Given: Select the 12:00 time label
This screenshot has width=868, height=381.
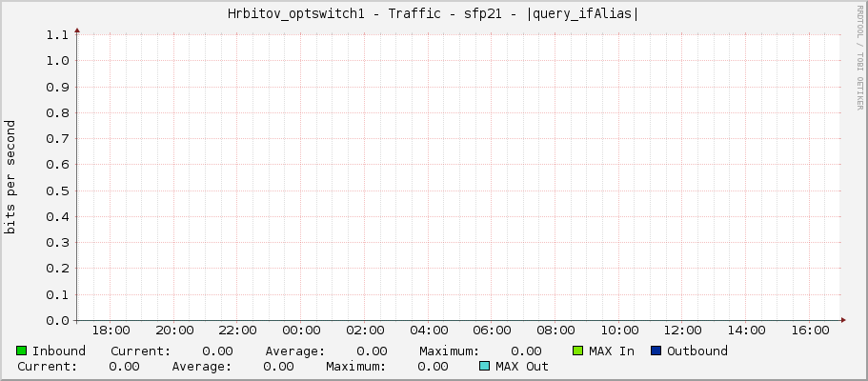Looking at the screenshot, I should [x=682, y=331].
